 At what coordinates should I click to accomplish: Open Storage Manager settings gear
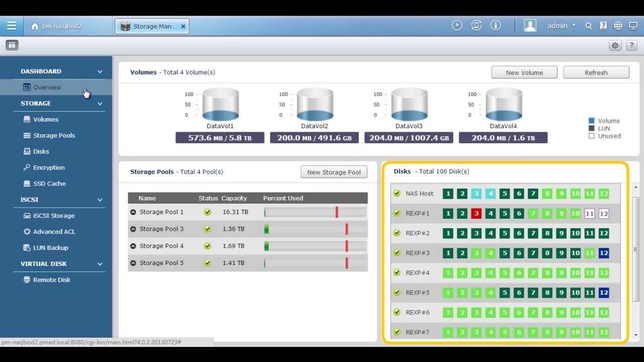tap(615, 45)
